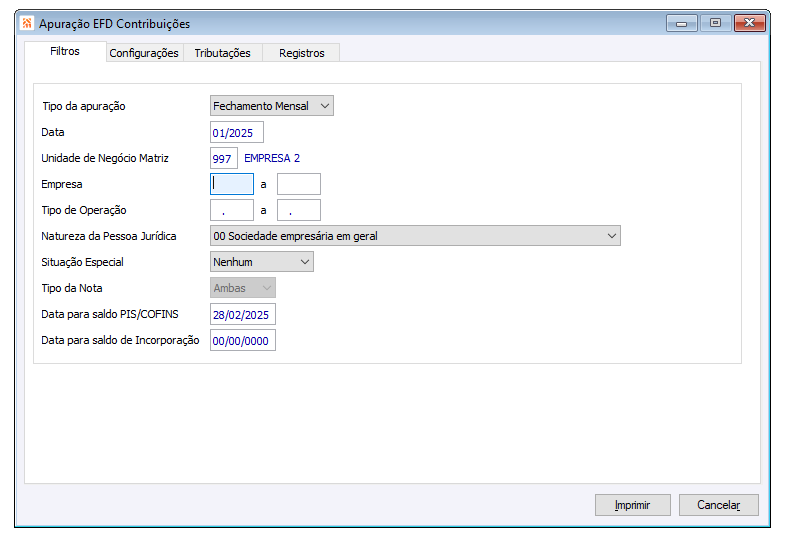This screenshot has height=536, width=786.
Task: Close the Apuração EFD Contribuições window
Action: [750, 23]
